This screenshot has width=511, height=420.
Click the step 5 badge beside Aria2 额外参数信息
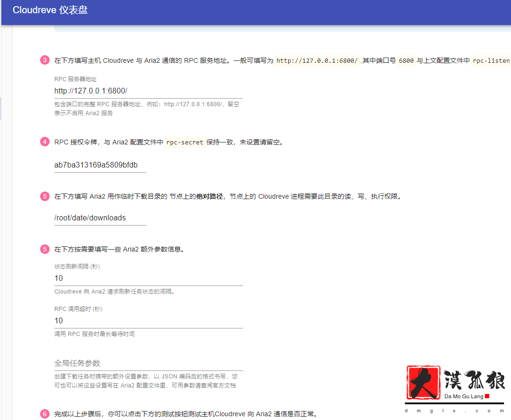[x=44, y=249]
